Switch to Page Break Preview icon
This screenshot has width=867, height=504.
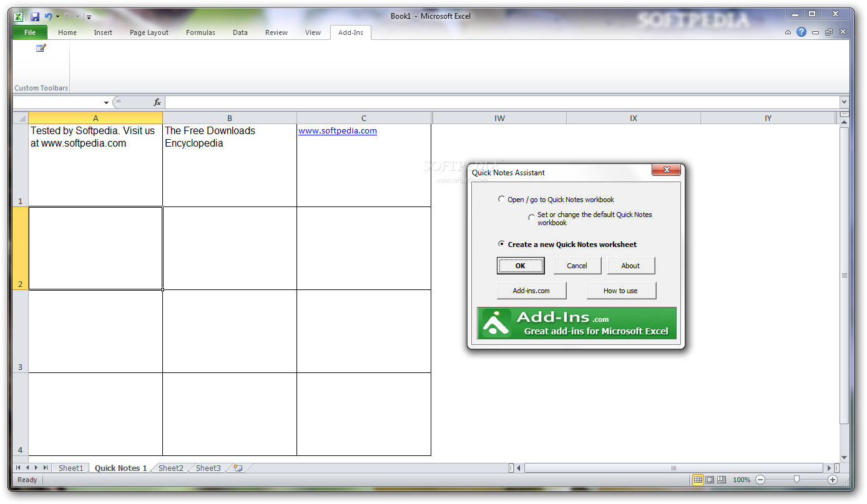pyautogui.click(x=722, y=480)
